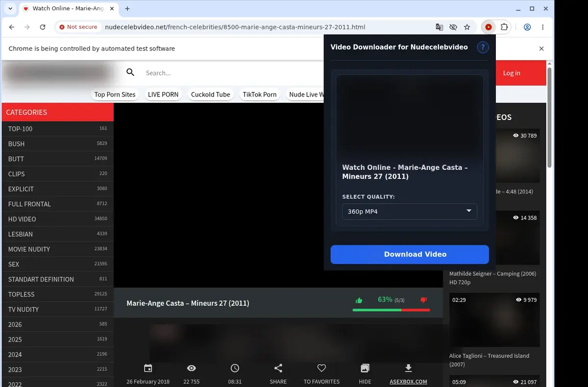Bookmark this page with the star icon

pos(467,27)
